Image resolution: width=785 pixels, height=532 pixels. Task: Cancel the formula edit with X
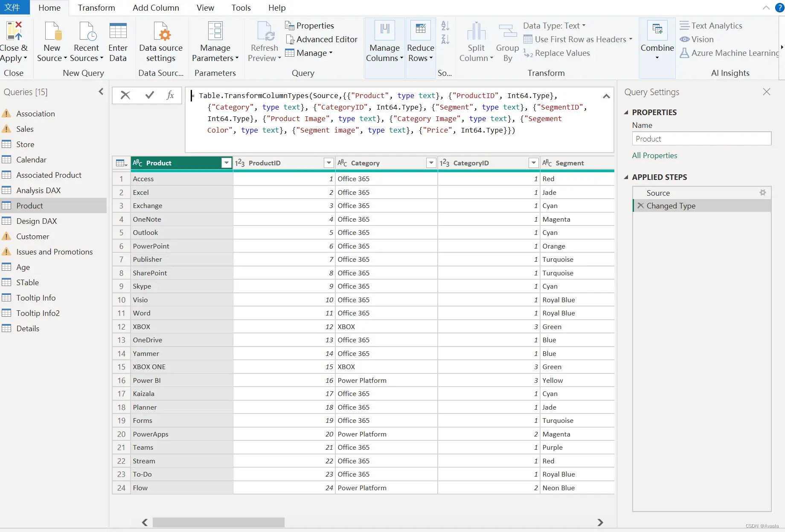pos(125,95)
